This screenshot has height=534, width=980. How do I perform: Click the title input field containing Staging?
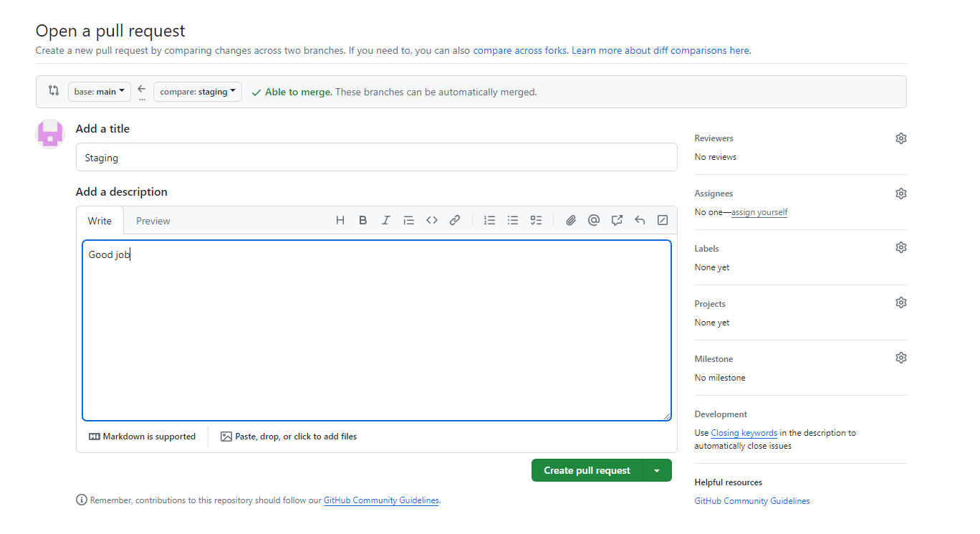[376, 158]
